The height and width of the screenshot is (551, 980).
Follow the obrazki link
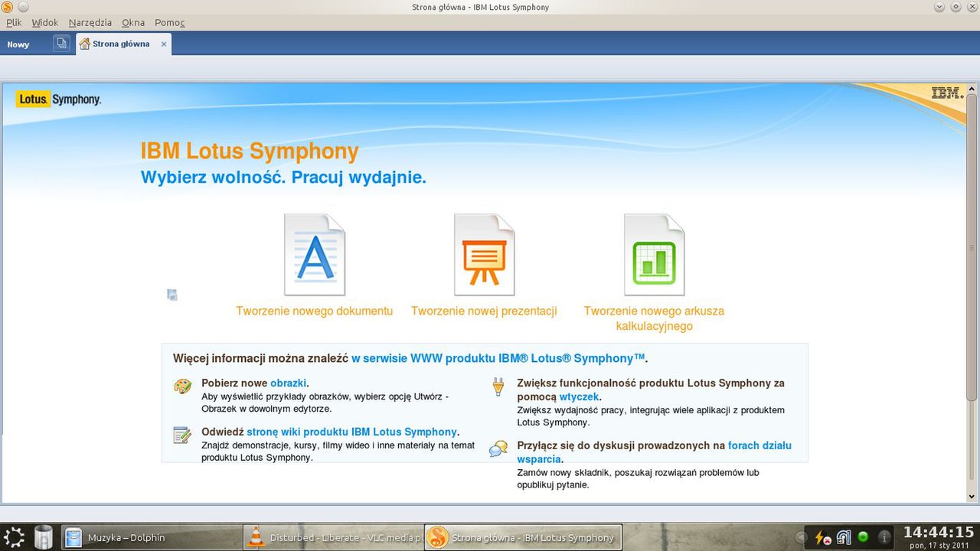point(288,383)
